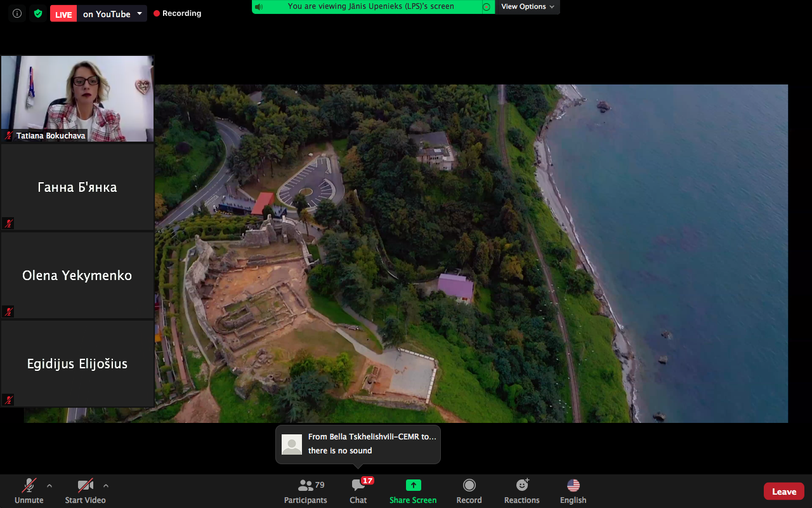This screenshot has width=812, height=508.
Task: Open the 'on YouTube' live stream dropdown
Action: 112,14
